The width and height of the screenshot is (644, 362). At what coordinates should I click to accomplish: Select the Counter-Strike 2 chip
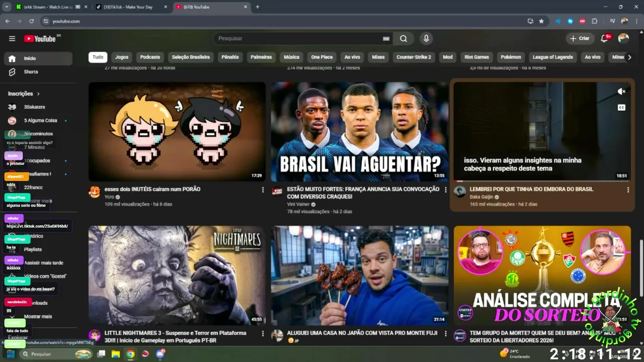(414, 57)
